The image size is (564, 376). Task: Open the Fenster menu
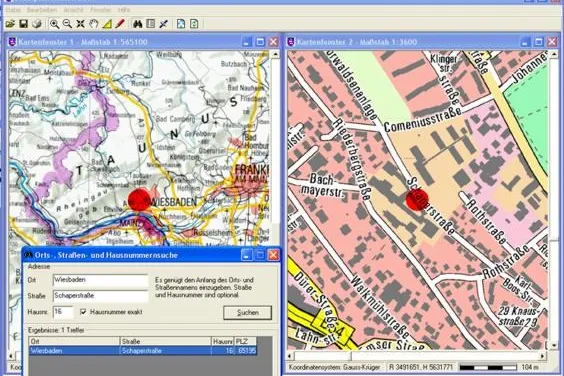pyautogui.click(x=101, y=10)
